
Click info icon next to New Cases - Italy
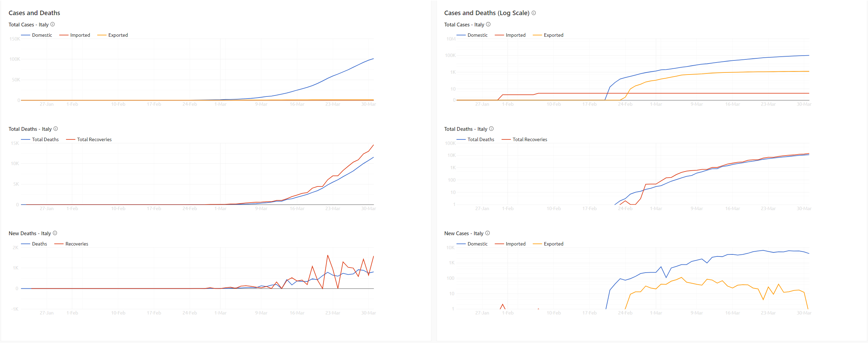487,233
